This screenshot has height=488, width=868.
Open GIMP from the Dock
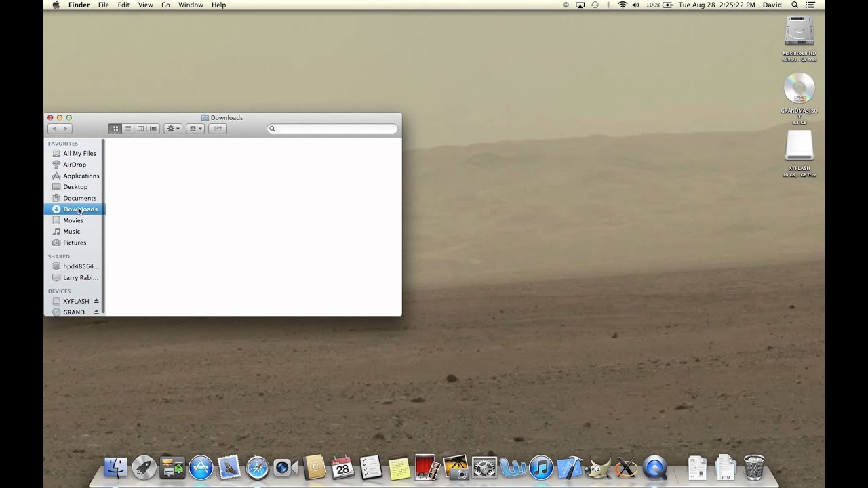tap(597, 467)
